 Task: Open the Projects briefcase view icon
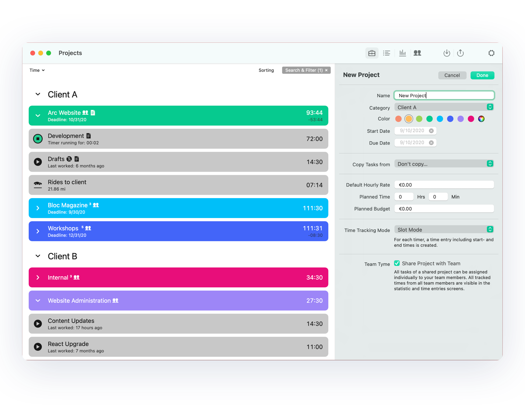pyautogui.click(x=372, y=53)
